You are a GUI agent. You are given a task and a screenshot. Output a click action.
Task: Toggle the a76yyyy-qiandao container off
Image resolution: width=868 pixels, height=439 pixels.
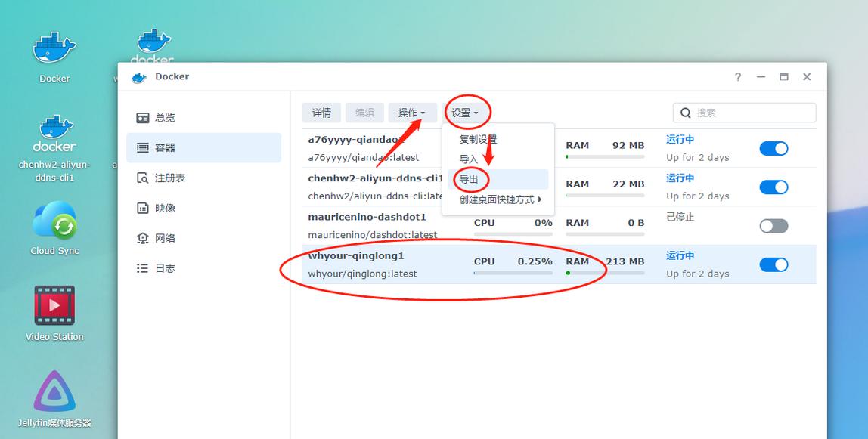773,148
